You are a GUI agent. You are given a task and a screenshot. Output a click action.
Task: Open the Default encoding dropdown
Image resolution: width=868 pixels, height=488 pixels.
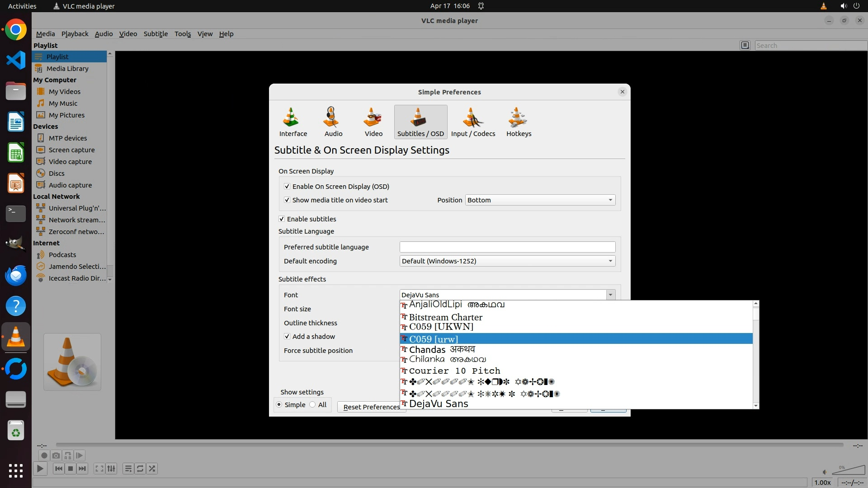[507, 261]
